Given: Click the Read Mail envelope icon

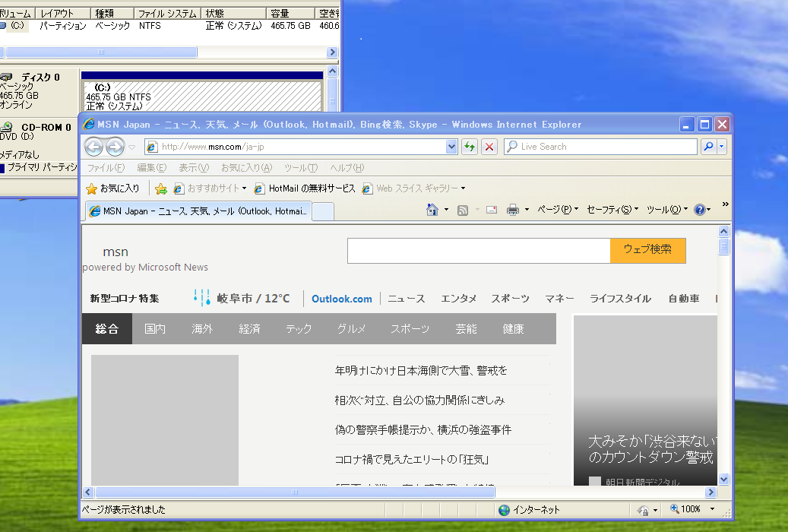Looking at the screenshot, I should tap(492, 211).
